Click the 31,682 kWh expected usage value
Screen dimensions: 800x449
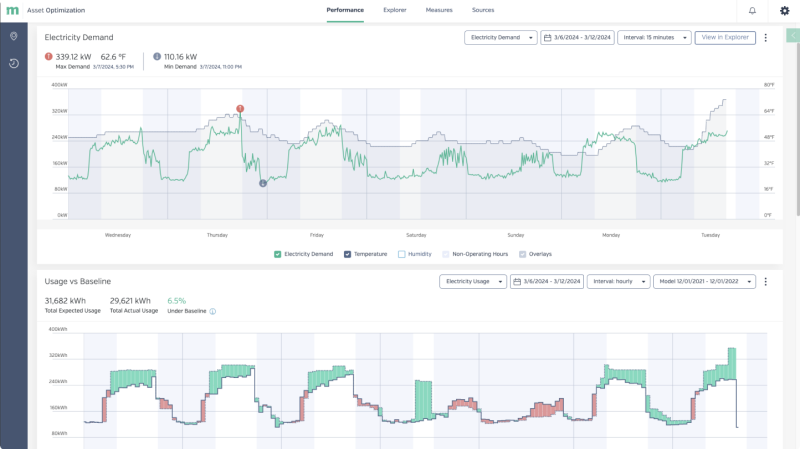coord(65,301)
